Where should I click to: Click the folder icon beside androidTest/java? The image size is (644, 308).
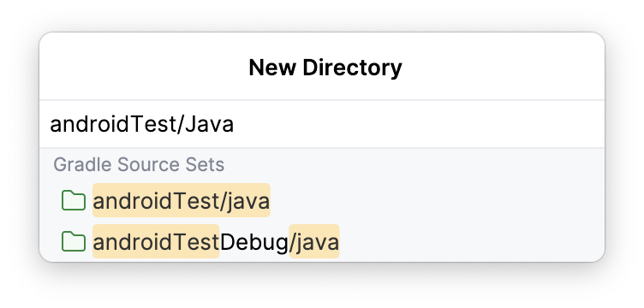click(x=74, y=200)
